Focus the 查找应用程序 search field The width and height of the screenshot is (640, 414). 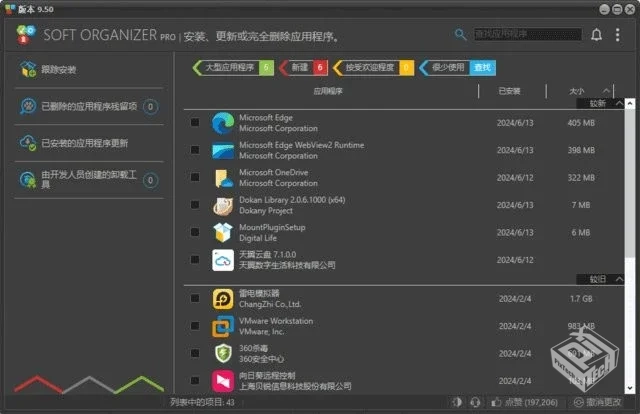click(x=528, y=34)
